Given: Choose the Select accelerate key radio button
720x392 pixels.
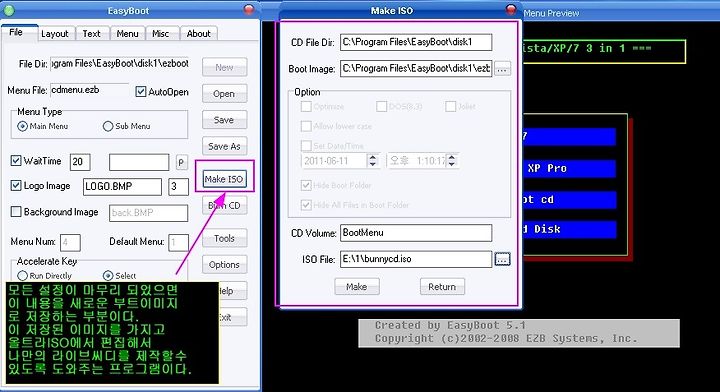Looking at the screenshot, I should pos(108,275).
